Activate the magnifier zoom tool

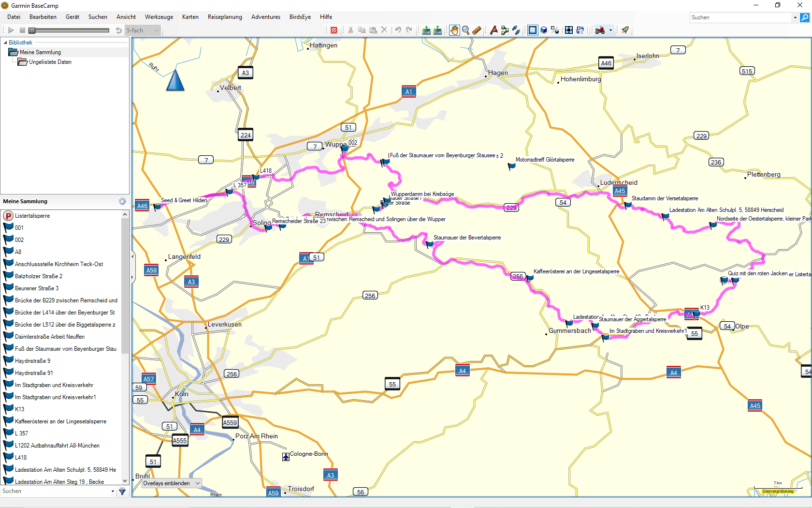coord(465,30)
